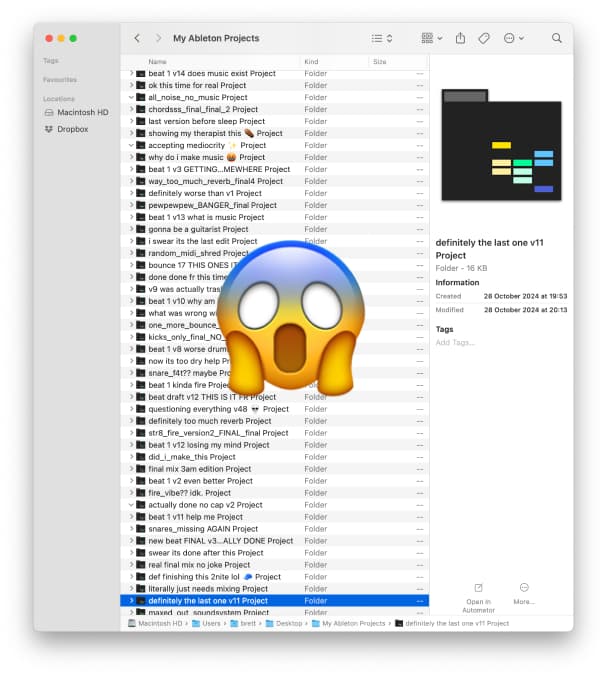Click Open in Automator quick action
This screenshot has width=607, height=676.
pyautogui.click(x=479, y=598)
